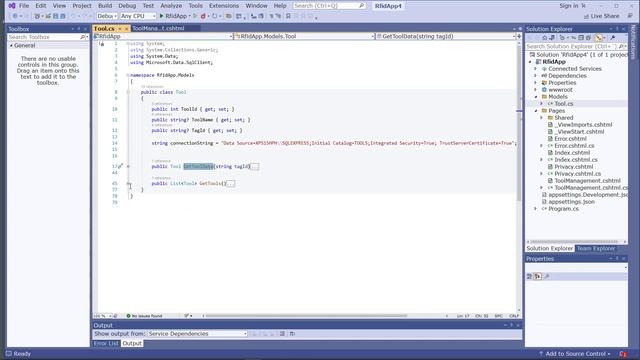640x360 pixels.
Task: Collapse the Pages folder
Action: (x=536, y=111)
